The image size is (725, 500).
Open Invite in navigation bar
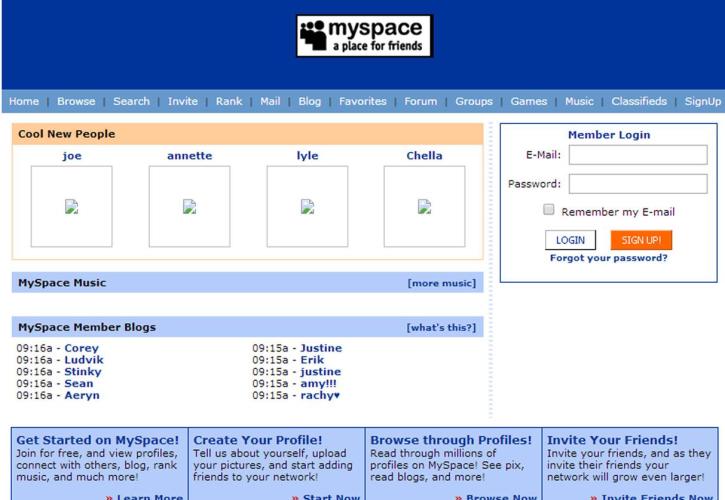[183, 101]
